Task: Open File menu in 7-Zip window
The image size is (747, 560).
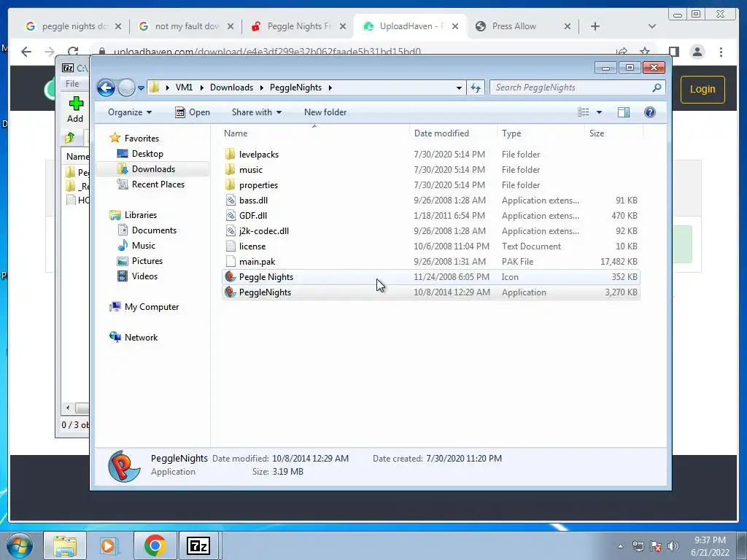Action: click(x=72, y=84)
